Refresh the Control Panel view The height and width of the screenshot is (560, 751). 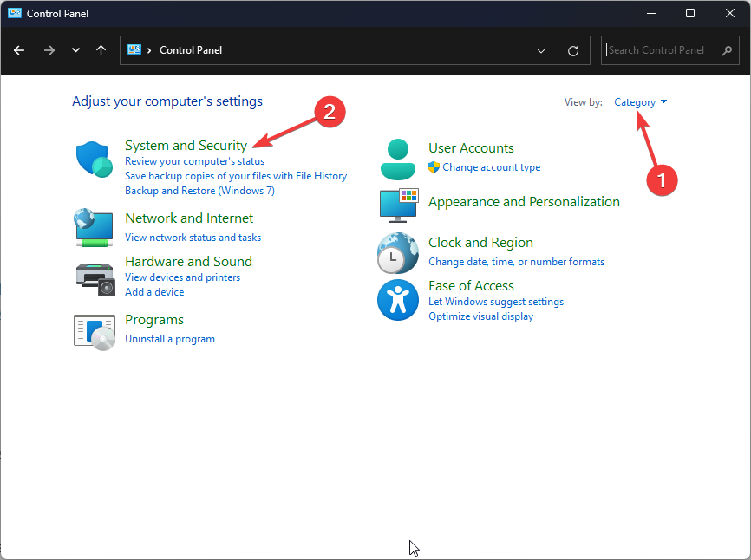coord(573,50)
